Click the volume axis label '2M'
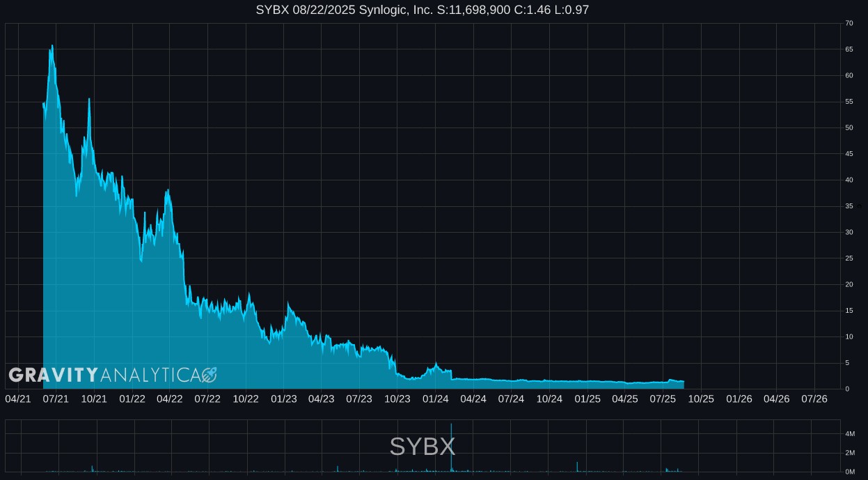The height and width of the screenshot is (480, 868). click(850, 453)
